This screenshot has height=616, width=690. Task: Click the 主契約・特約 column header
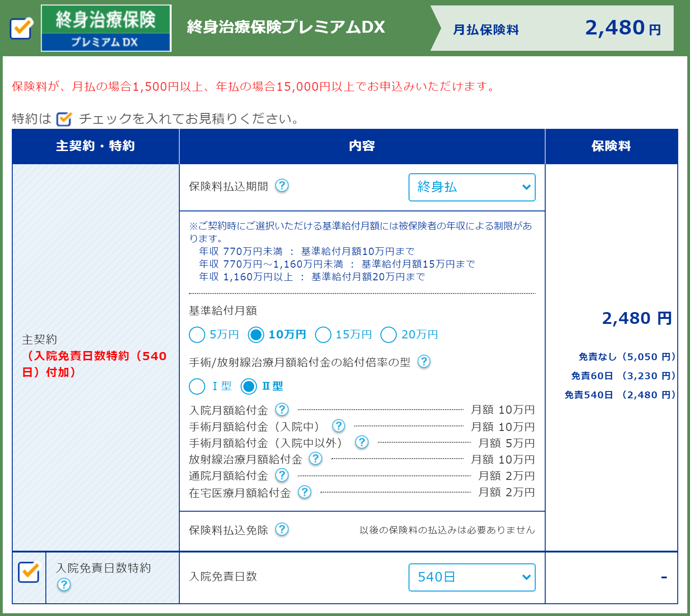pyautogui.click(x=96, y=146)
